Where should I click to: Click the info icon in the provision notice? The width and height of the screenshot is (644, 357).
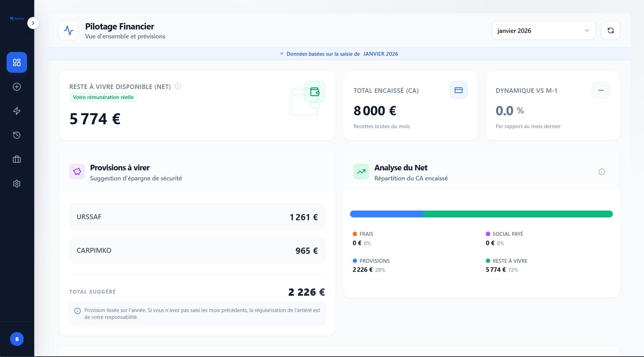[x=78, y=310]
